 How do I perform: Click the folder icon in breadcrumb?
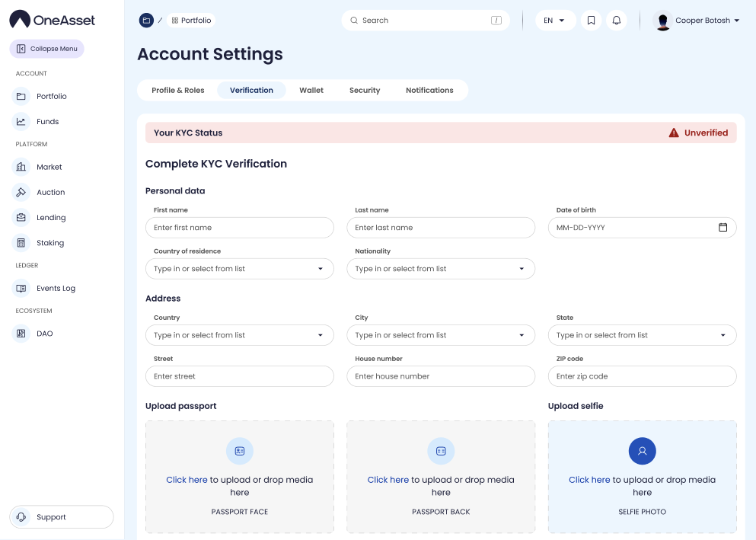pos(146,21)
